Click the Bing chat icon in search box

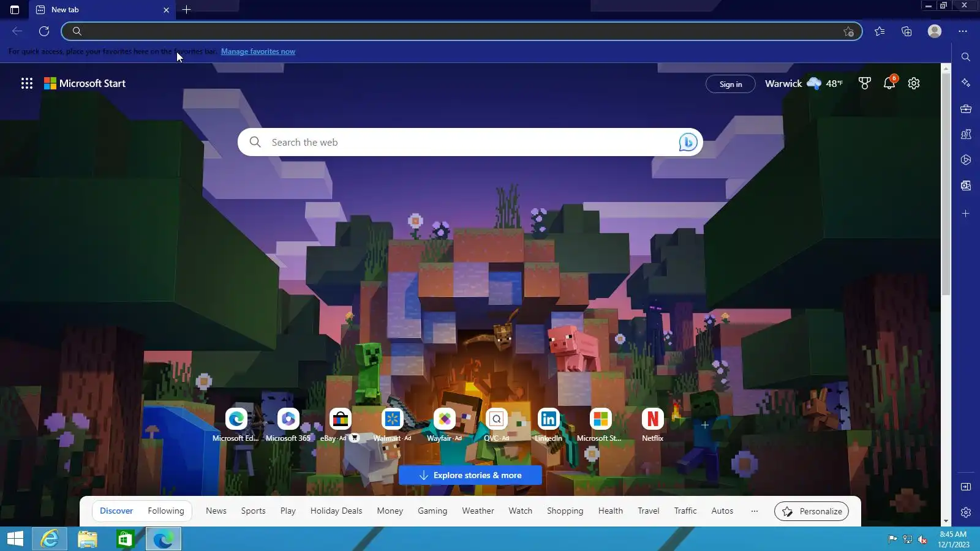pos(688,142)
